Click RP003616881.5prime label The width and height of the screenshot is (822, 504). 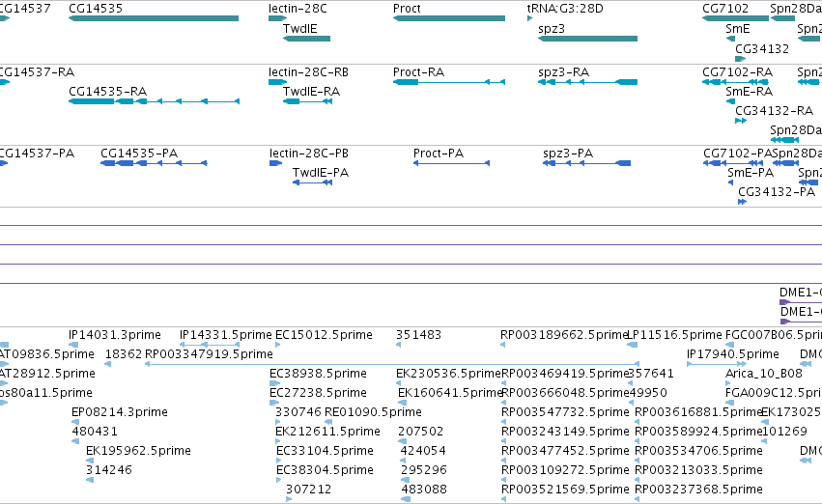tap(697, 412)
